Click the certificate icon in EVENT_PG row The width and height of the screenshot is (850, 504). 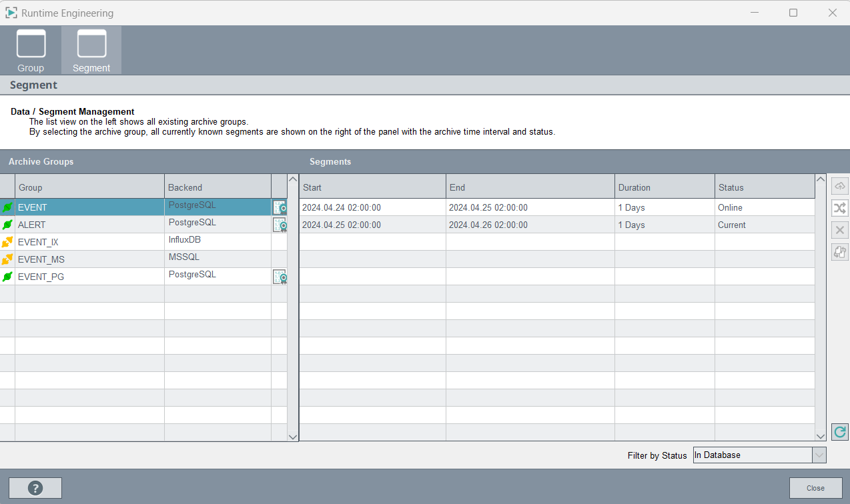click(x=280, y=277)
